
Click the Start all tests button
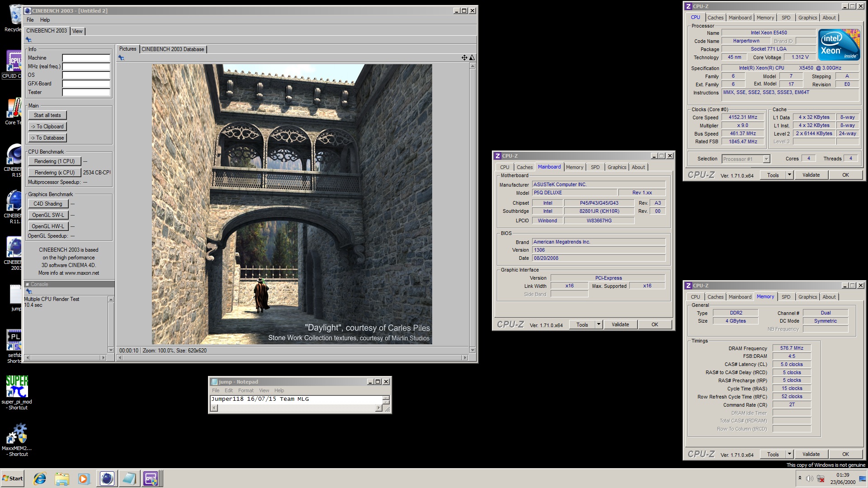(x=47, y=115)
